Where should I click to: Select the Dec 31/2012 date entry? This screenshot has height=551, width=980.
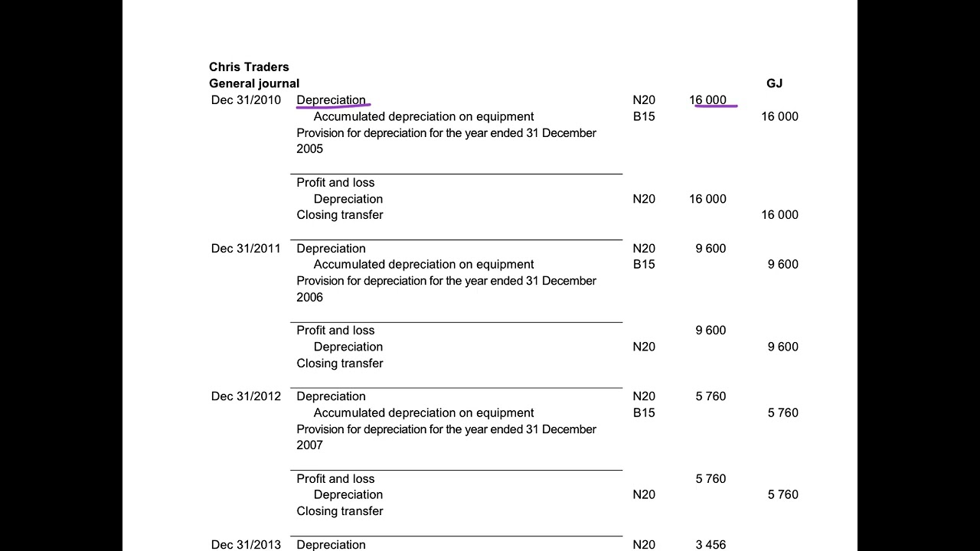coord(246,396)
